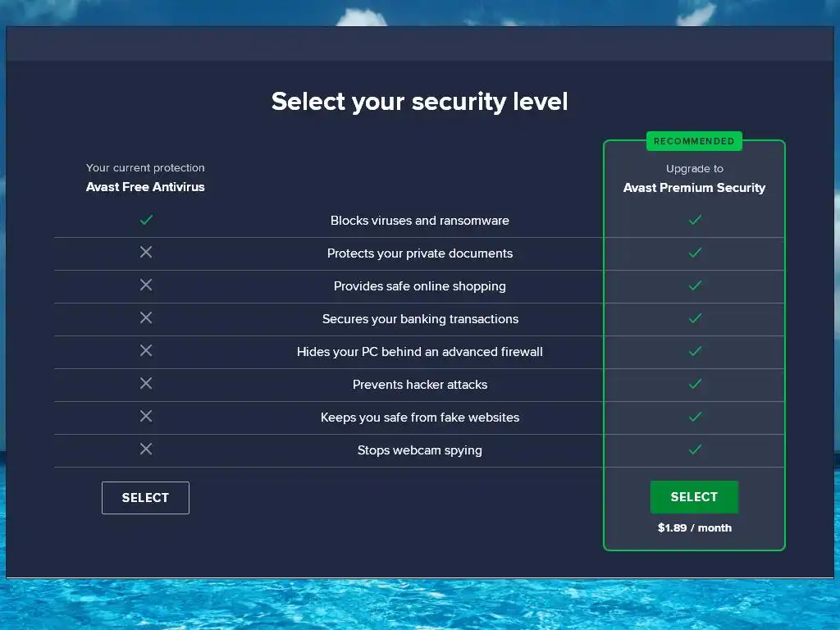Click Free plan X for safe online shopping

[146, 285]
